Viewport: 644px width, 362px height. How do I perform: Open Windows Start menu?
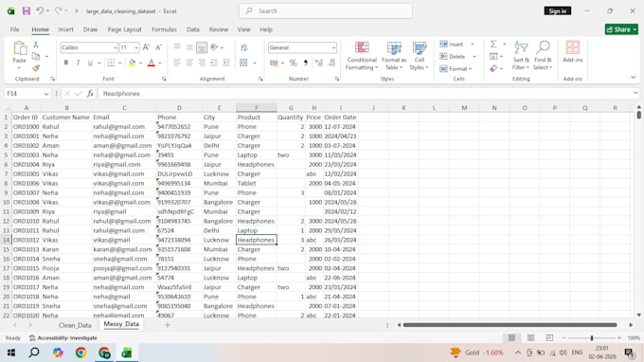11,353
